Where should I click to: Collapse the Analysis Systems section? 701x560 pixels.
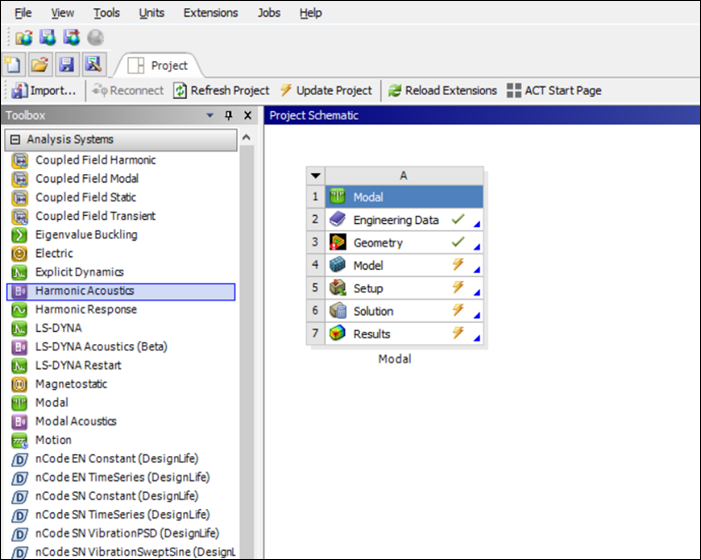click(x=15, y=140)
